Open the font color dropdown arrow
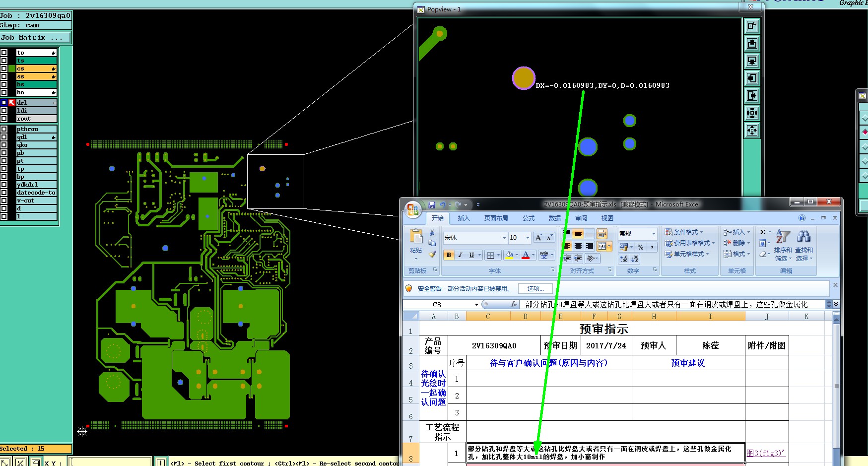Screen dimensions: 868x466 click(x=534, y=255)
